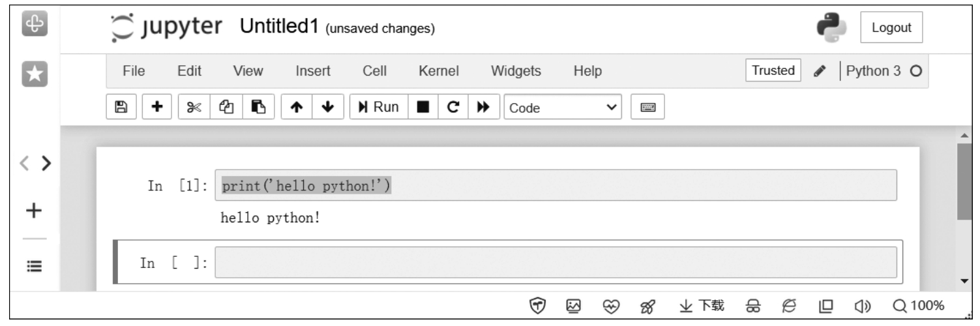Open the Code cell type dropdown
The width and height of the screenshot is (980, 326).
tap(563, 108)
